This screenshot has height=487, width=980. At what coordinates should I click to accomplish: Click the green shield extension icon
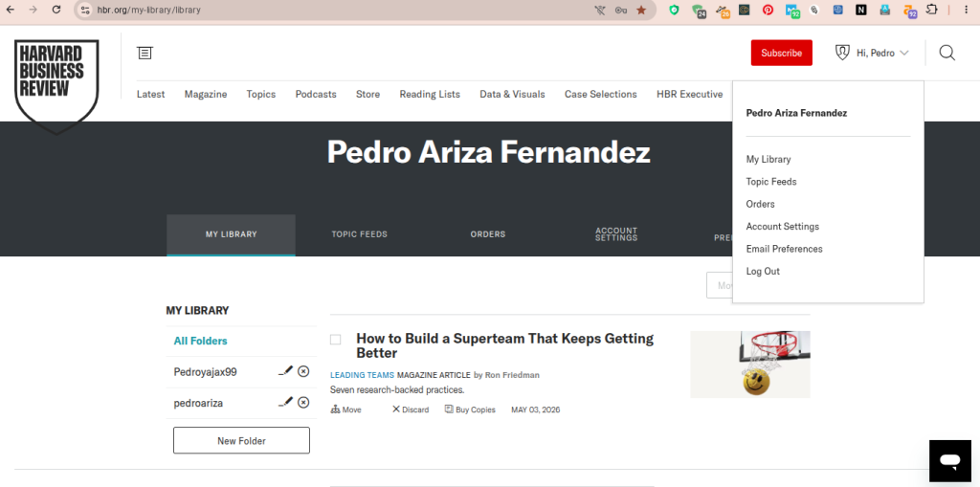[674, 10]
